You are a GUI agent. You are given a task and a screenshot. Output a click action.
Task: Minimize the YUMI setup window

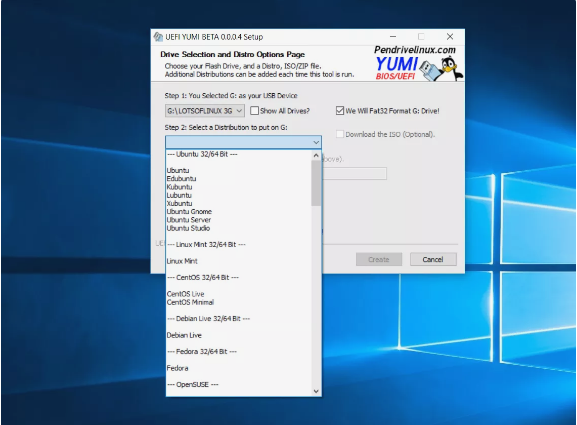(393, 37)
